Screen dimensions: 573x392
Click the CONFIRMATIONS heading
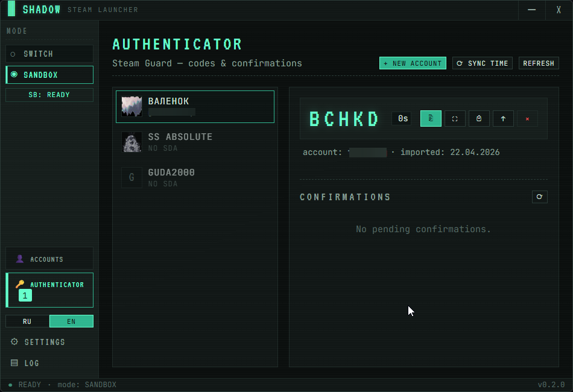(345, 197)
